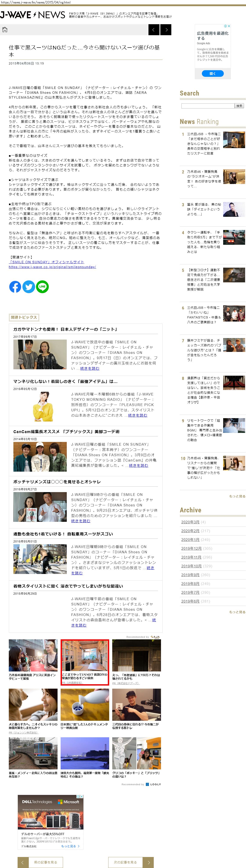Open the 開く button in Google ad
This screenshot has height=868, width=246.
click(x=213, y=74)
